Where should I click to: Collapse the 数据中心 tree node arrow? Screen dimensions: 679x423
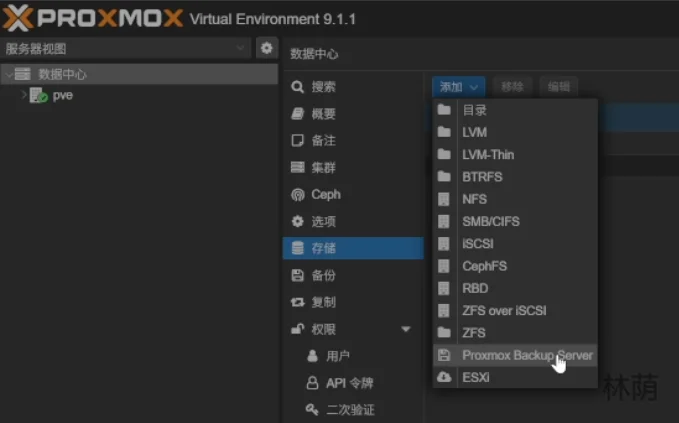[x=8, y=74]
